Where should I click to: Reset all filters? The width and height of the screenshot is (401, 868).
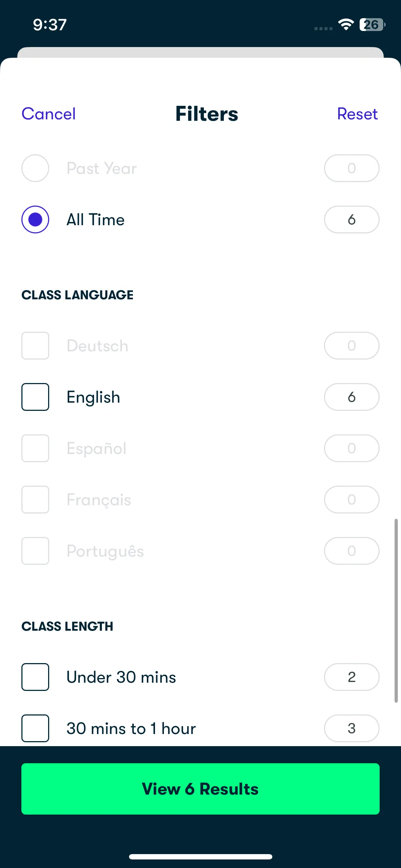358,114
